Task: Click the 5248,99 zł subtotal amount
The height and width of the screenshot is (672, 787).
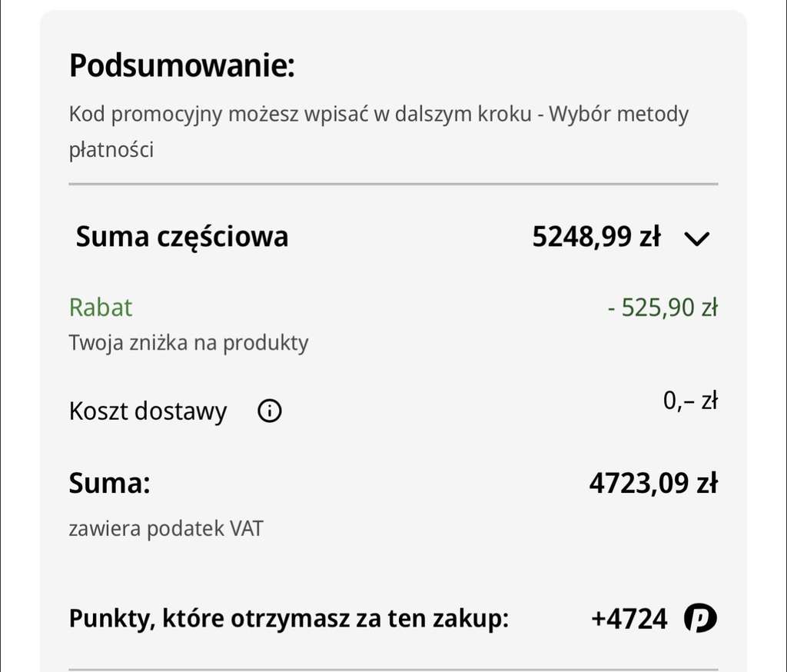Action: tap(596, 236)
